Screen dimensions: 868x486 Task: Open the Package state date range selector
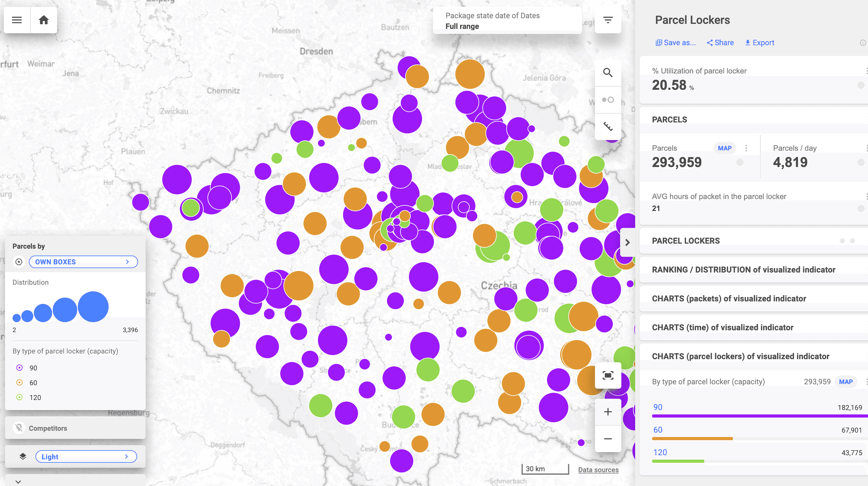point(507,21)
